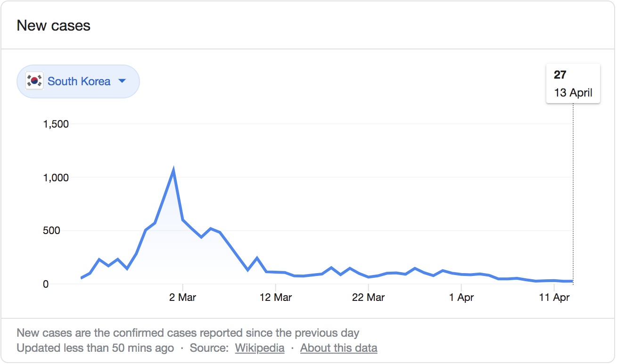Click the 13 April tooltip date

(573, 92)
